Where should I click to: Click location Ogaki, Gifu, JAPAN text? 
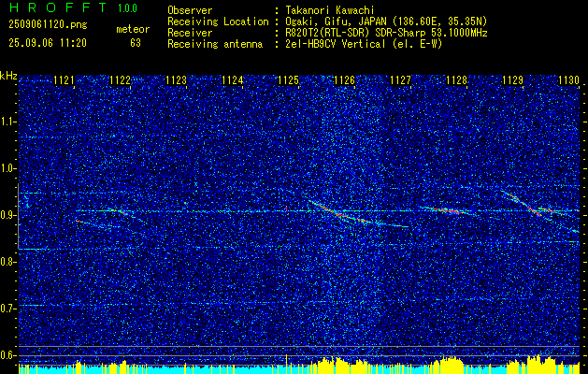pos(387,22)
